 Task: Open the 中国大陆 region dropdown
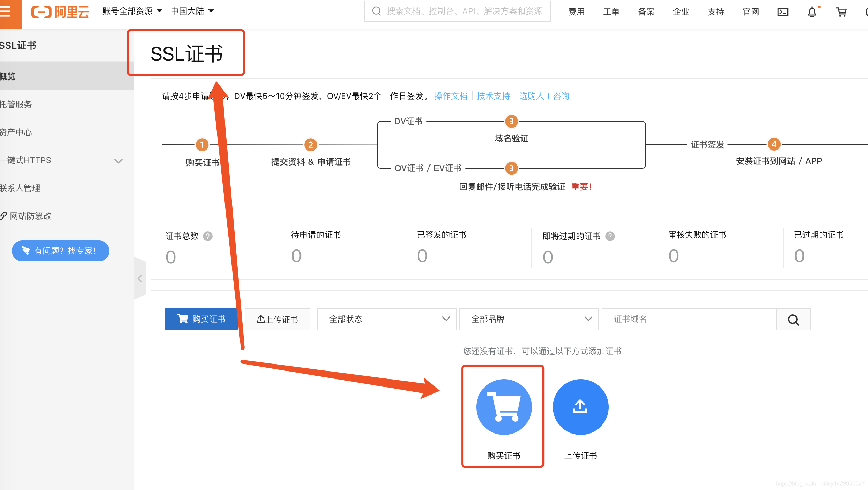(x=192, y=11)
